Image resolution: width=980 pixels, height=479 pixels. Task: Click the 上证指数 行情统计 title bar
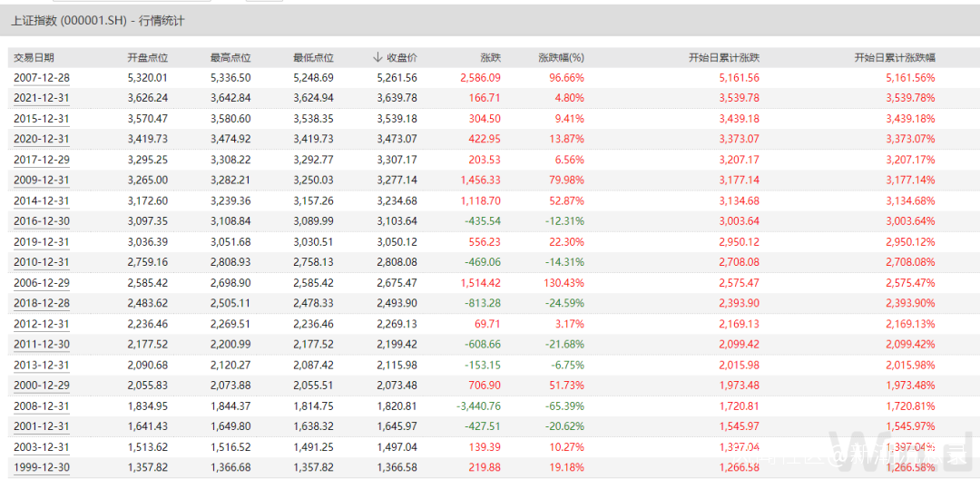coord(490,21)
